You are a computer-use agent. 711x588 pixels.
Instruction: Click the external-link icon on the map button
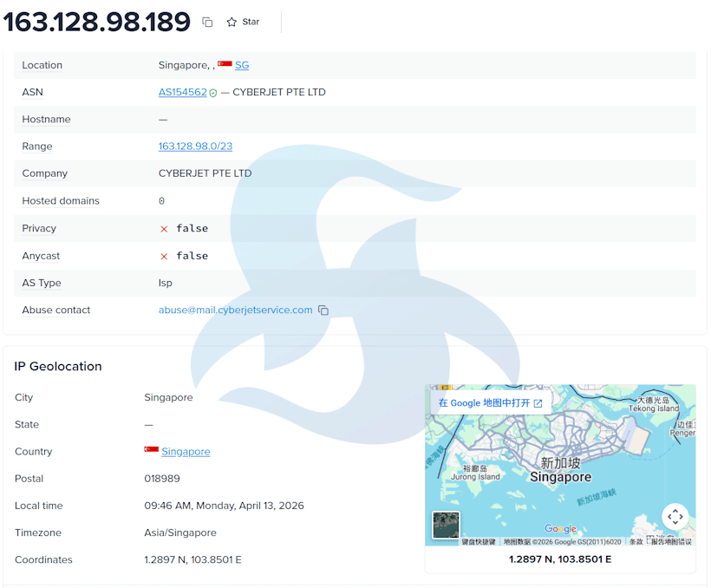pos(538,403)
